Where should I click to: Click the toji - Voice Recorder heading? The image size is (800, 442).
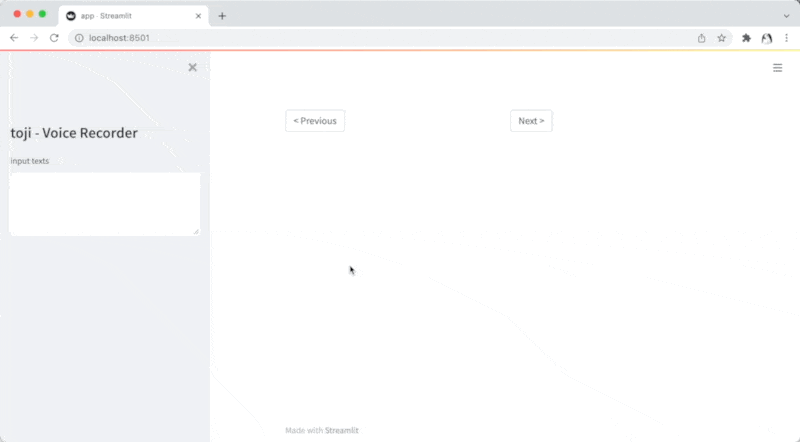tap(74, 133)
